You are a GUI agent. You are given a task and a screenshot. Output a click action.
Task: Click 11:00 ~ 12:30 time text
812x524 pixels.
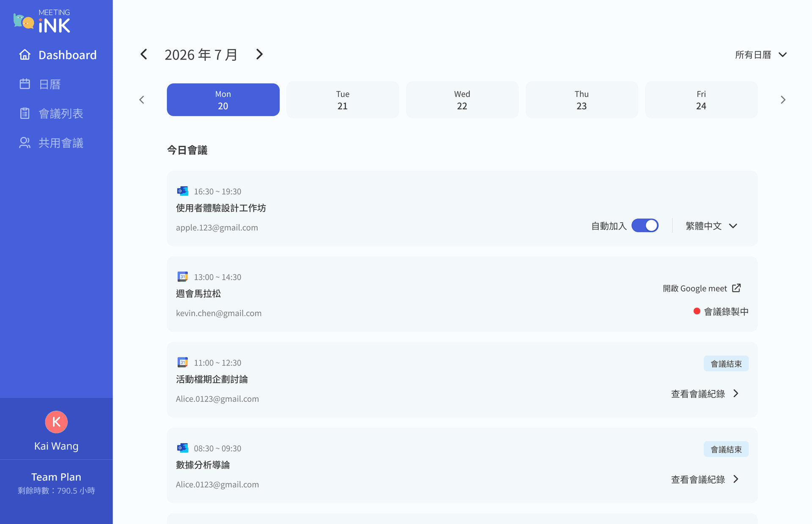click(217, 363)
